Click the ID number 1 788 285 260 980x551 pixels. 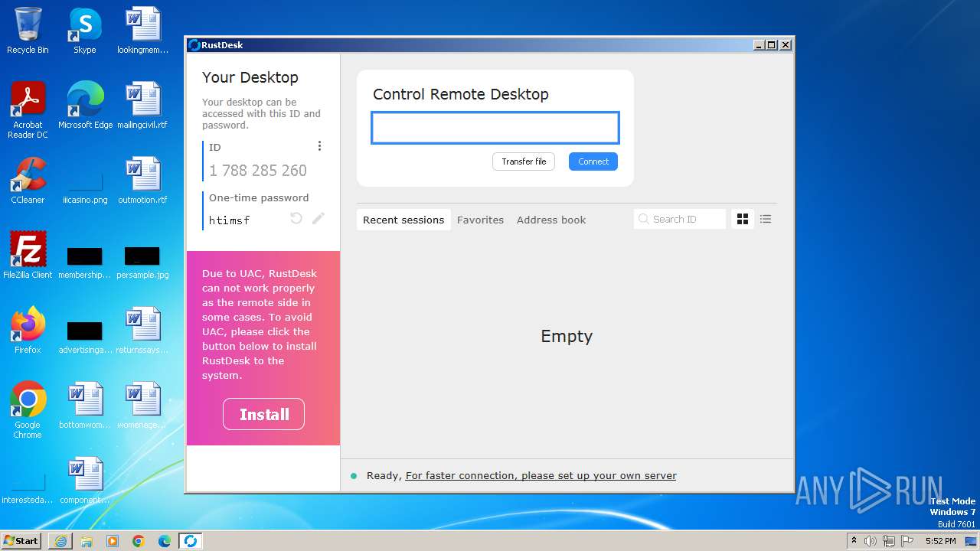click(258, 171)
